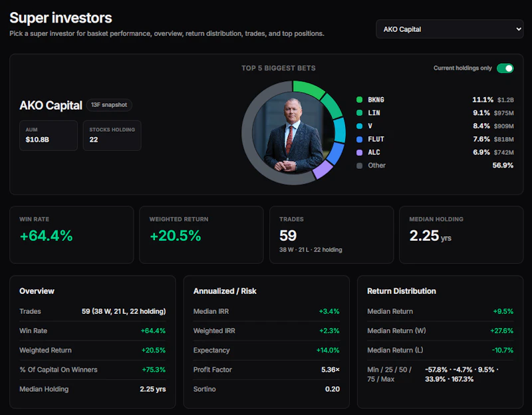Click the Median Holding 2.25 yrs card
Viewport: 532px width, 415px height.
click(x=461, y=235)
